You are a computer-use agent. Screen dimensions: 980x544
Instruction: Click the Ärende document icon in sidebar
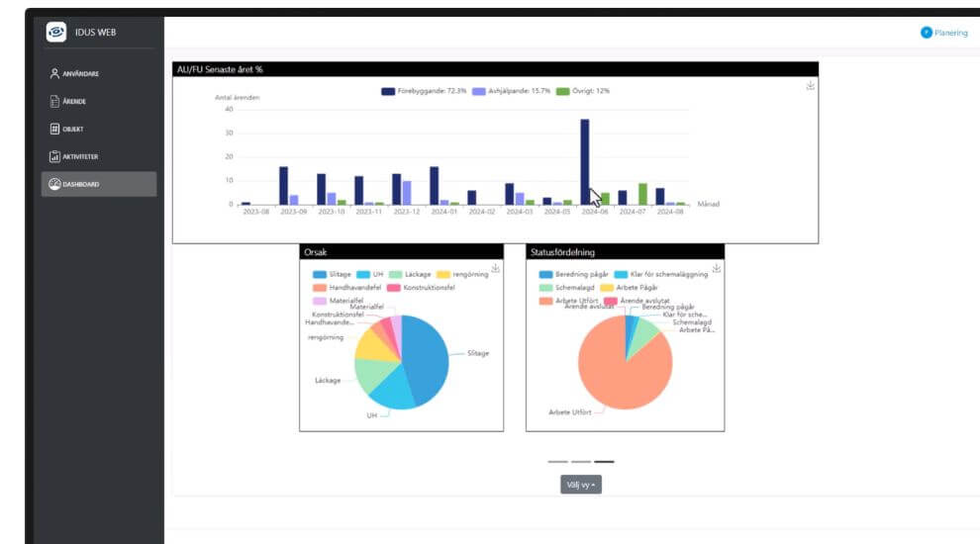click(x=54, y=101)
